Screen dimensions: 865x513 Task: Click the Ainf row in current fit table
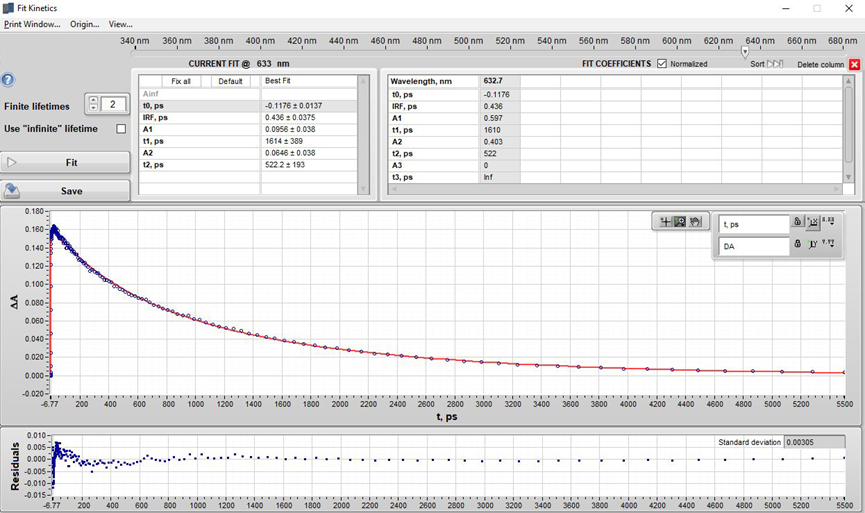coord(248,94)
